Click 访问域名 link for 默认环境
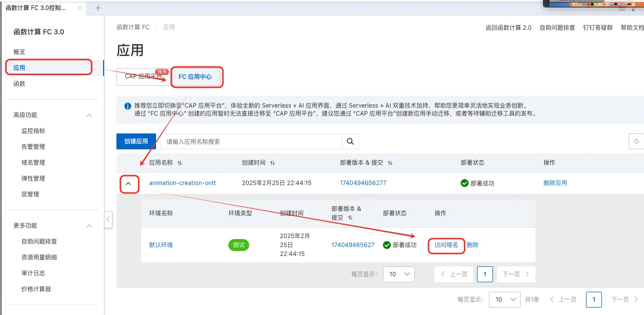644x315 pixels. [446, 245]
